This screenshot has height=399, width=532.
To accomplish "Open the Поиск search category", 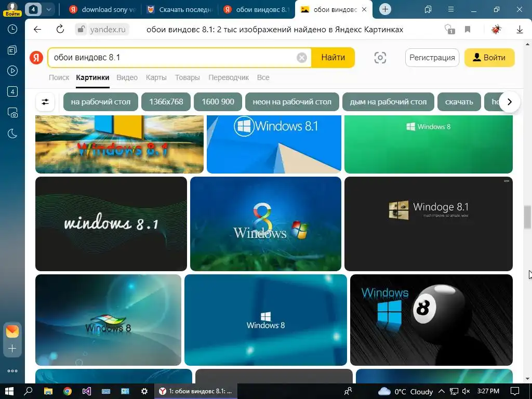I will pos(59,77).
